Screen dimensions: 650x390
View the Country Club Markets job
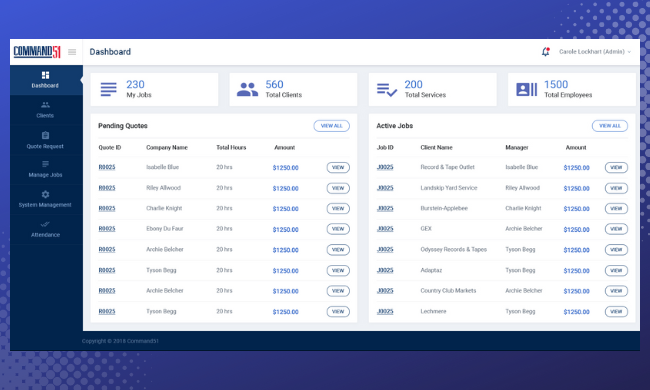tap(616, 291)
